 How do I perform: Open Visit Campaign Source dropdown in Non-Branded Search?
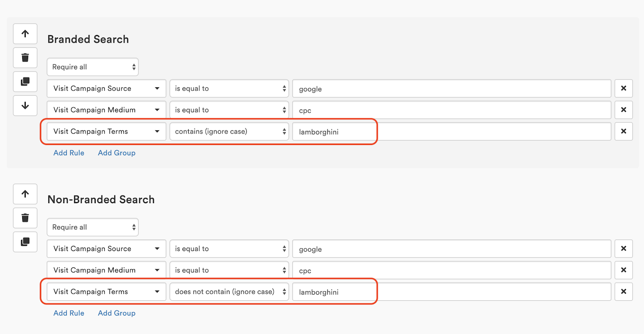click(x=107, y=249)
